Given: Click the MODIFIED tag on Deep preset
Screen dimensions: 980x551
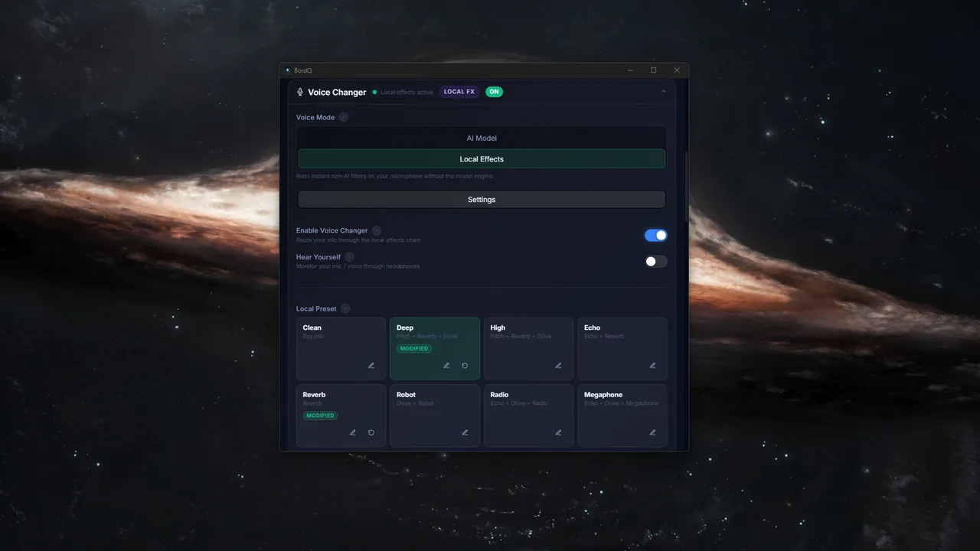Looking at the screenshot, I should click(414, 348).
